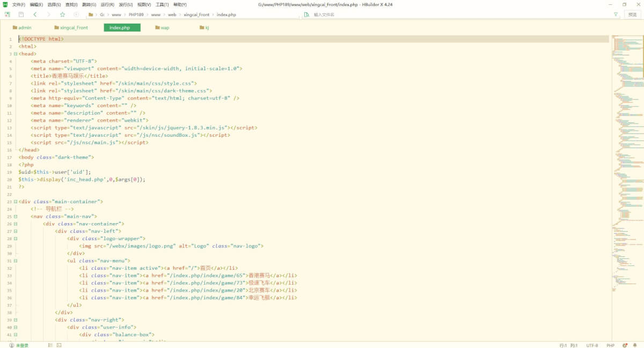Screen dimensions: 644x348
Task: Click the filter funnel icon
Action: point(616,14)
